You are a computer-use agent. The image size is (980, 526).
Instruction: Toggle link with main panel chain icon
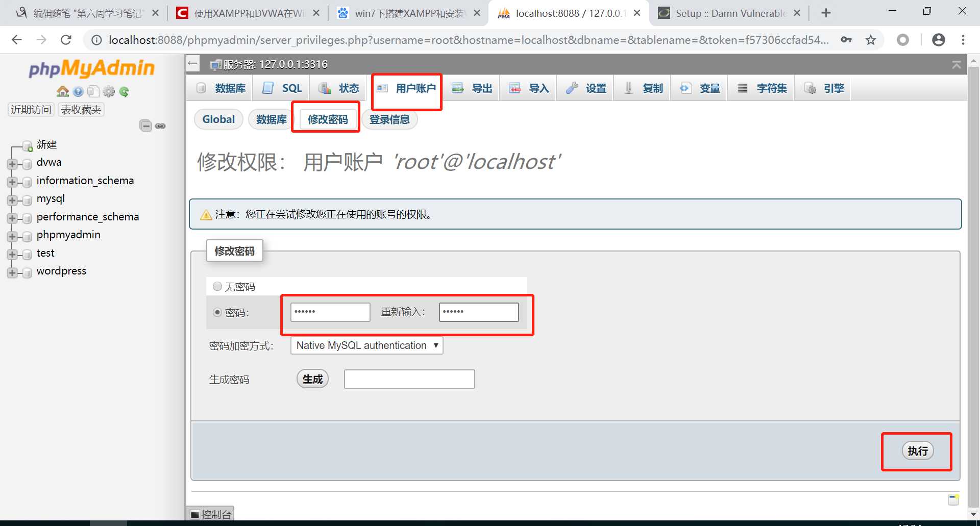[160, 126]
